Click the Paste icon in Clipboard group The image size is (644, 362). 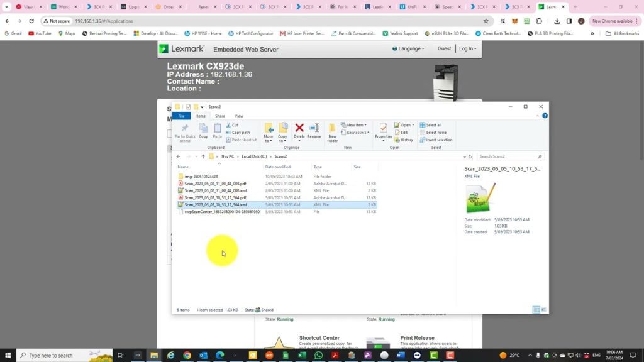coord(217,131)
